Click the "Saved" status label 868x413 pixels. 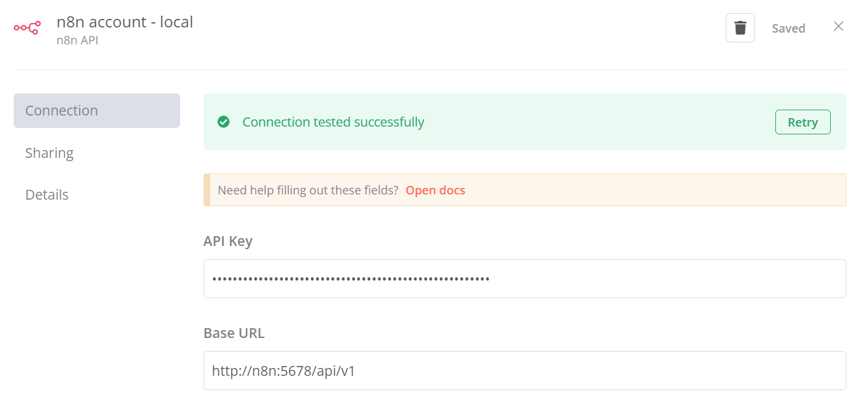(x=788, y=29)
